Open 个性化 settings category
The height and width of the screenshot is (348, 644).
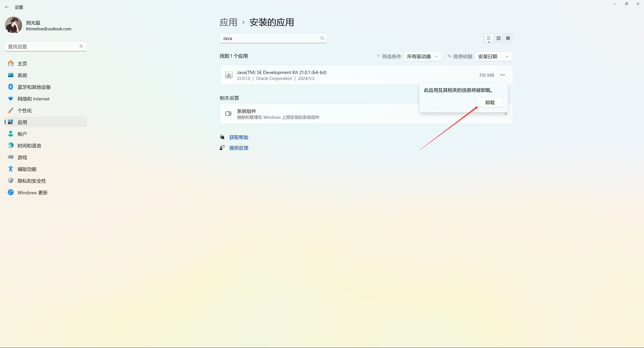tap(46, 110)
